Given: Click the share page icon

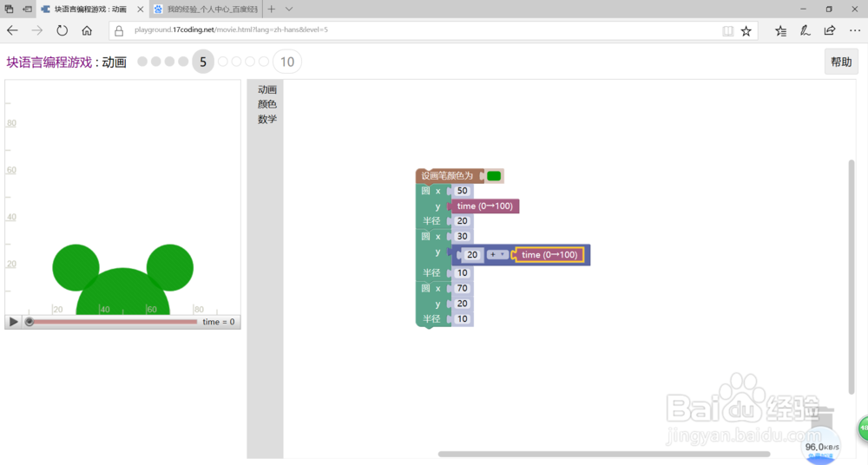Looking at the screenshot, I should pyautogui.click(x=830, y=30).
